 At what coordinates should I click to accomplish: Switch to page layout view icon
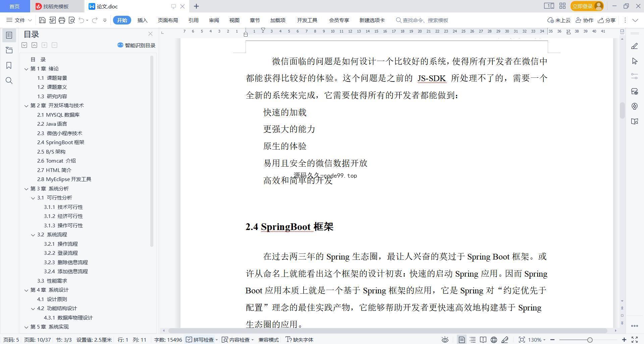coord(462,340)
